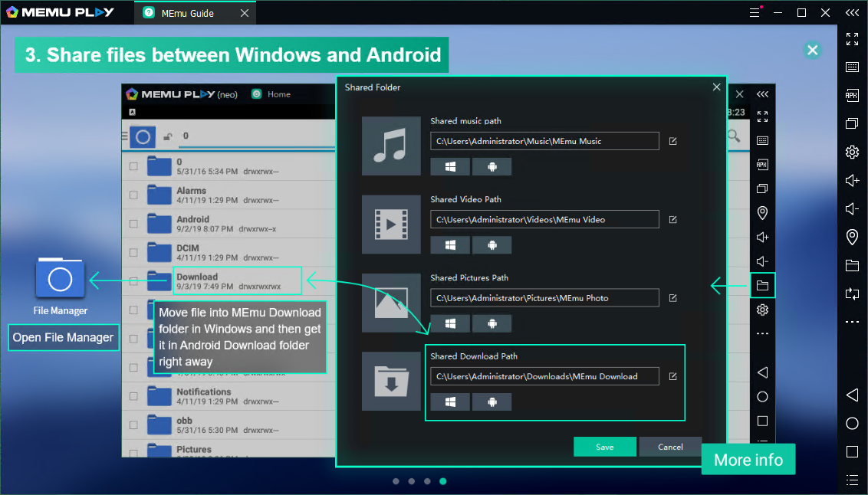Tap Android back triangle in outer sidebar

click(852, 395)
